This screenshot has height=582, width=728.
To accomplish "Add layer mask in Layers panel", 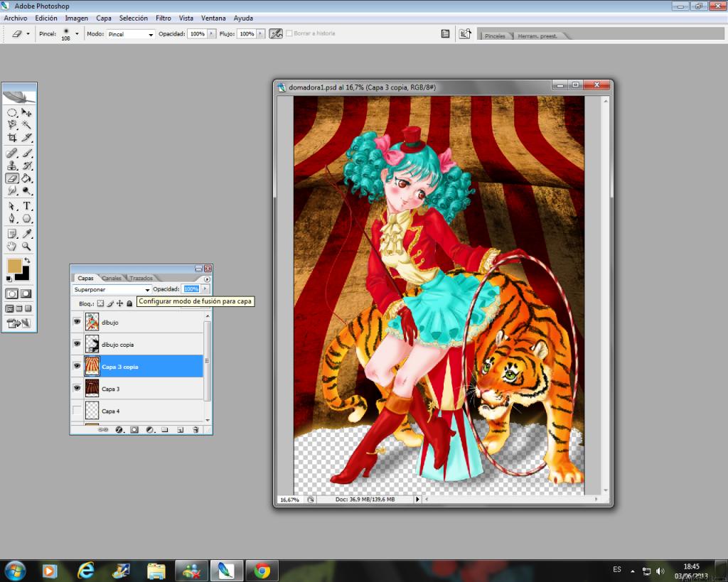I will click(x=134, y=430).
